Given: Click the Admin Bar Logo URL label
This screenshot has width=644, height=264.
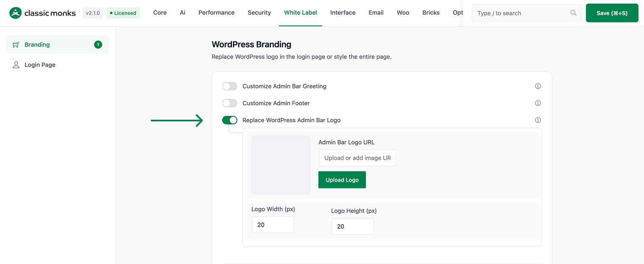Looking at the screenshot, I should click(346, 142).
